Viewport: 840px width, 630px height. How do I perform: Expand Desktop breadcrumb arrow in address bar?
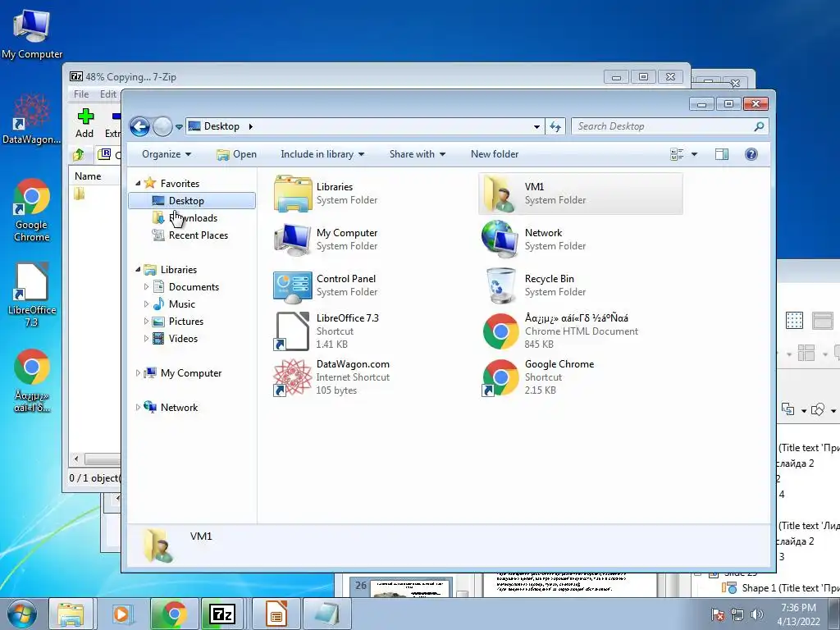pyautogui.click(x=250, y=126)
